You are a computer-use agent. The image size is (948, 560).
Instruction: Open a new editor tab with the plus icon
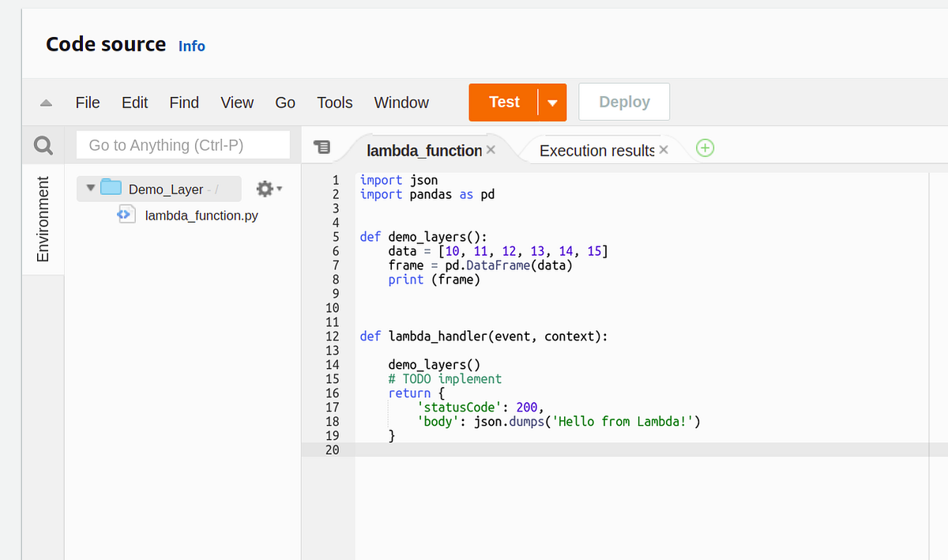coord(705,148)
